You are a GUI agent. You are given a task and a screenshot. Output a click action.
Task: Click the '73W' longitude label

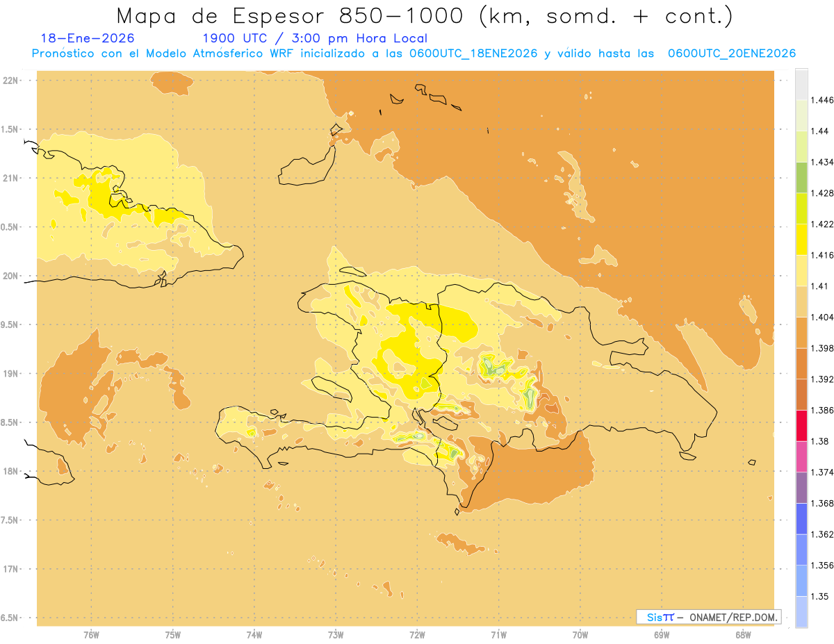(x=336, y=635)
